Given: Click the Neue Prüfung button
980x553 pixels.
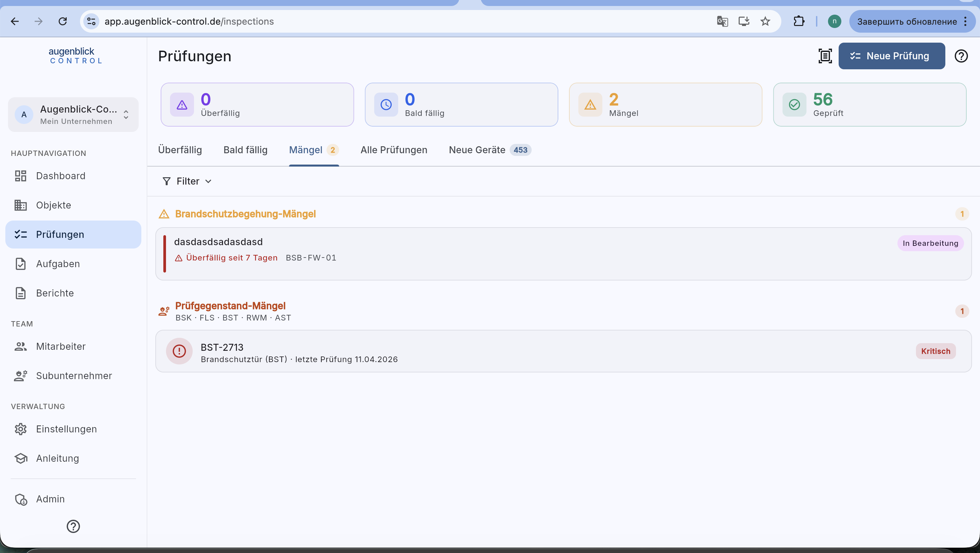Looking at the screenshot, I should point(891,56).
